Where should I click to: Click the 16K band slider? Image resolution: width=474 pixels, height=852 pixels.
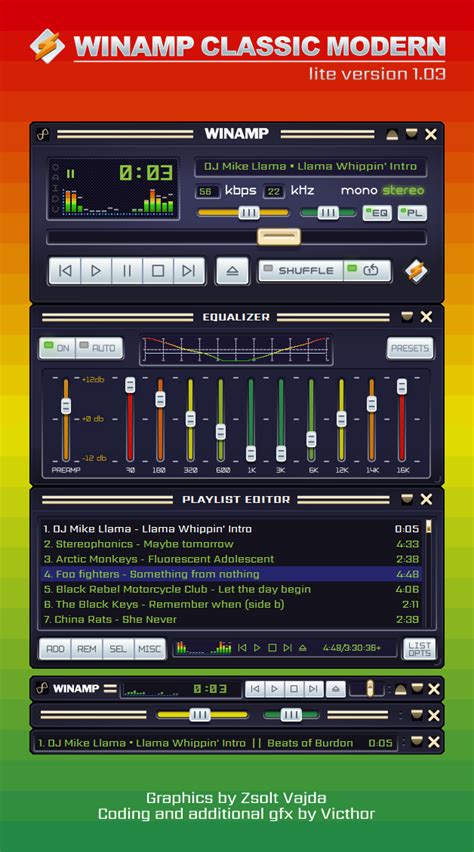(402, 419)
